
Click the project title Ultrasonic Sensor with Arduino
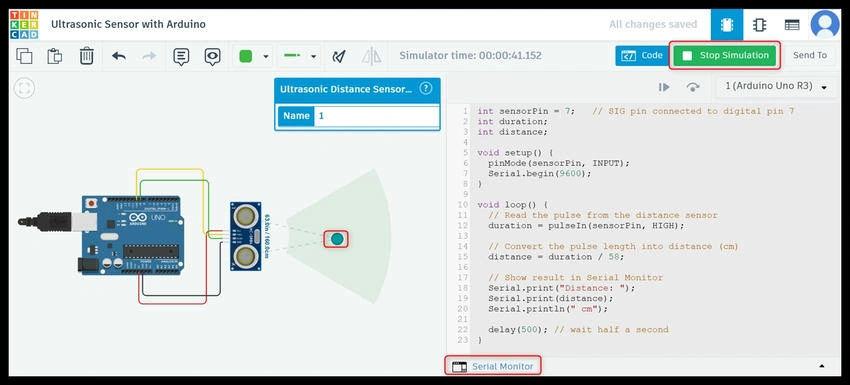coord(128,24)
